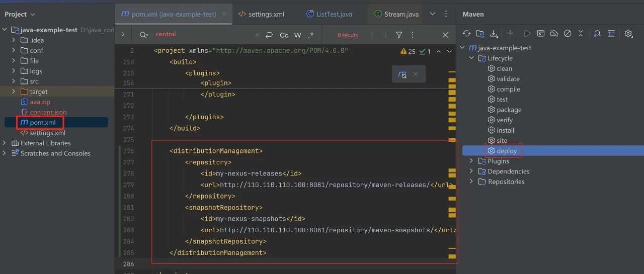Open Maven settings gear icon
This screenshot has height=274, width=644.
628,34
